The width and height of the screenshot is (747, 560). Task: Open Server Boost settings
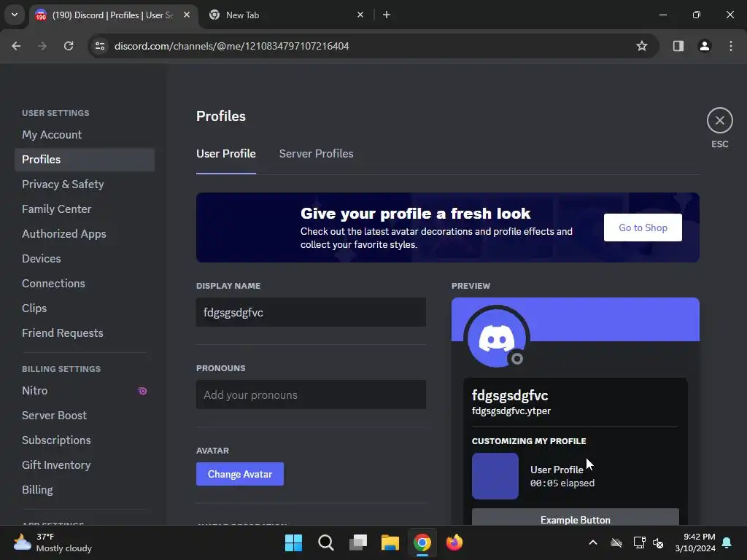pyautogui.click(x=85, y=415)
